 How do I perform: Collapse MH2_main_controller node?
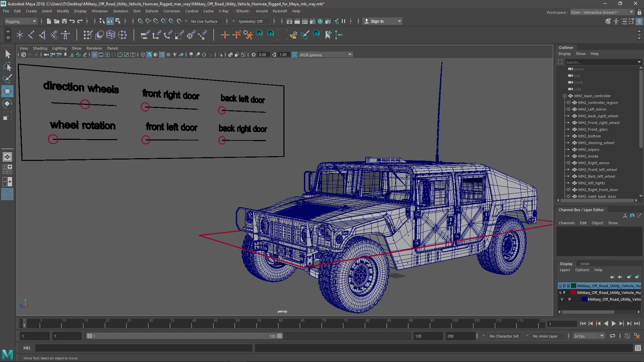click(565, 96)
